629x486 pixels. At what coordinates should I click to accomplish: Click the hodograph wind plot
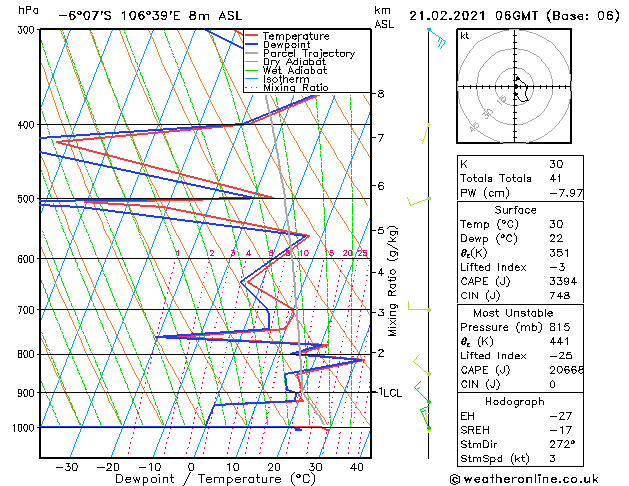[x=514, y=86]
